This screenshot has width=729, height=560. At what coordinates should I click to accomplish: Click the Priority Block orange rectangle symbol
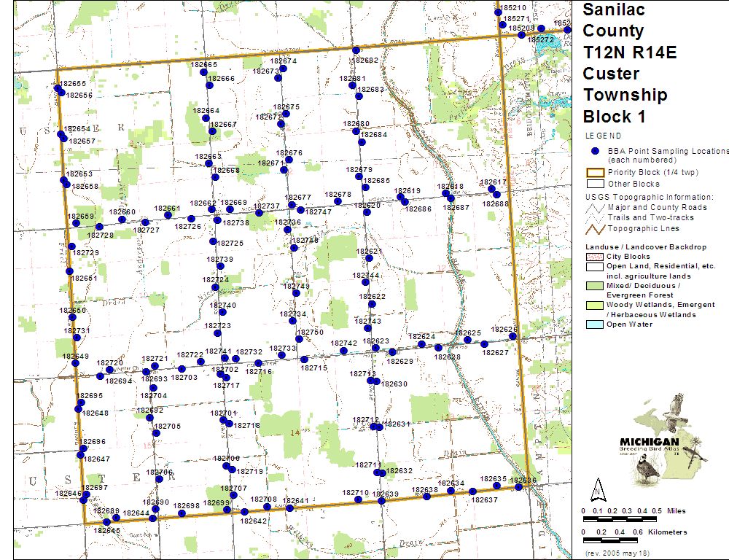coord(595,173)
